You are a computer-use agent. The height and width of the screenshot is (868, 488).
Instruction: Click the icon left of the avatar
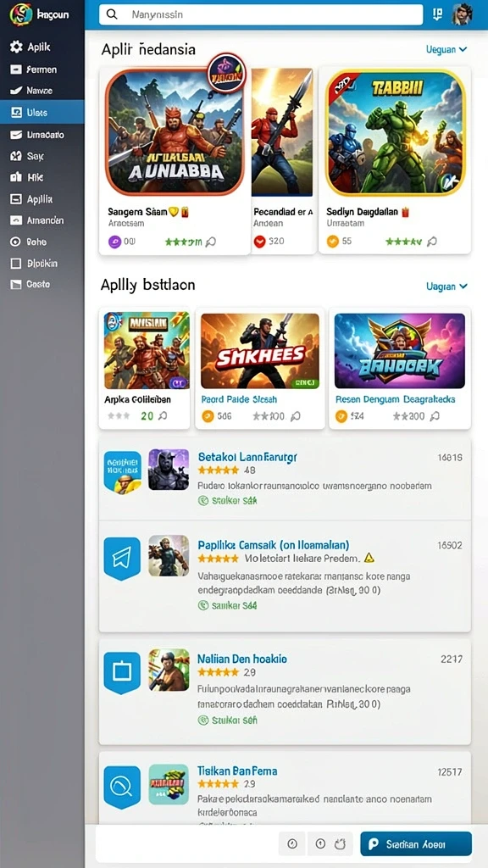pyautogui.click(x=438, y=15)
